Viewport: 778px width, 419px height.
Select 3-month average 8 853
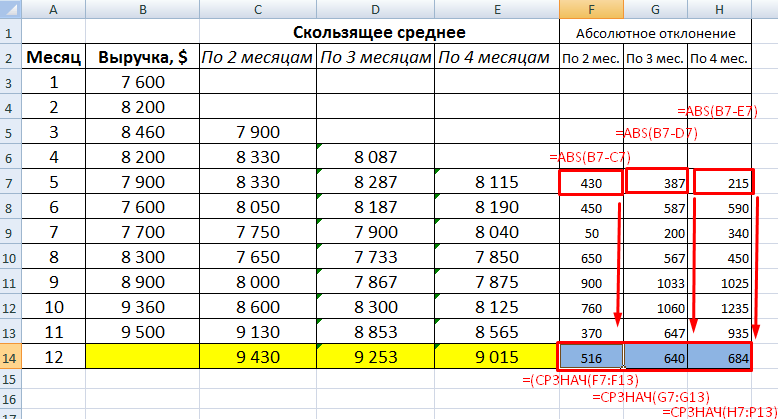375,332
